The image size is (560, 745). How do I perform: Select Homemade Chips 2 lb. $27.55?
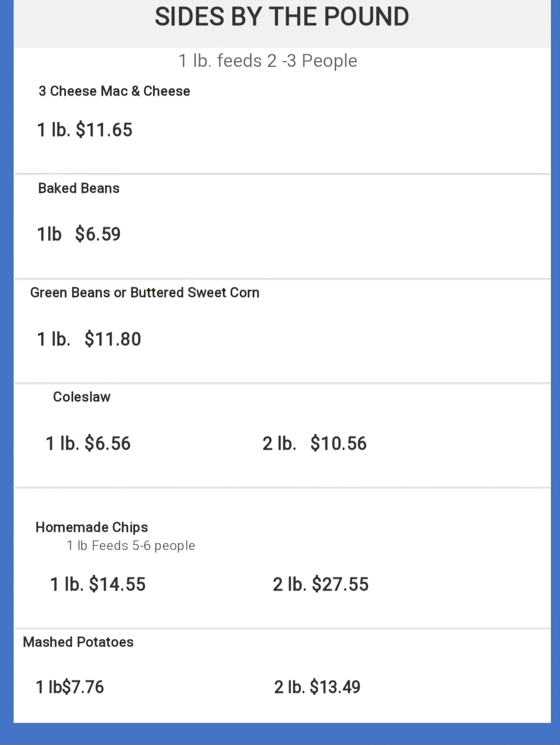[320, 584]
